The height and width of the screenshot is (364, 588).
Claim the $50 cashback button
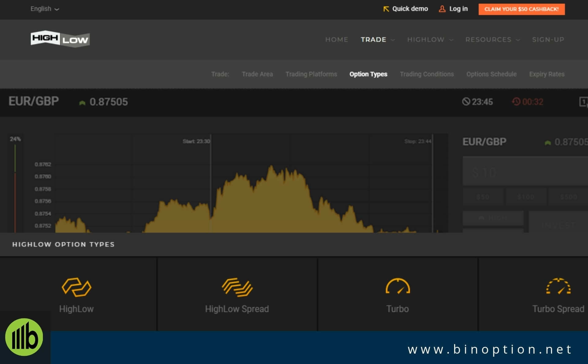[x=522, y=9]
